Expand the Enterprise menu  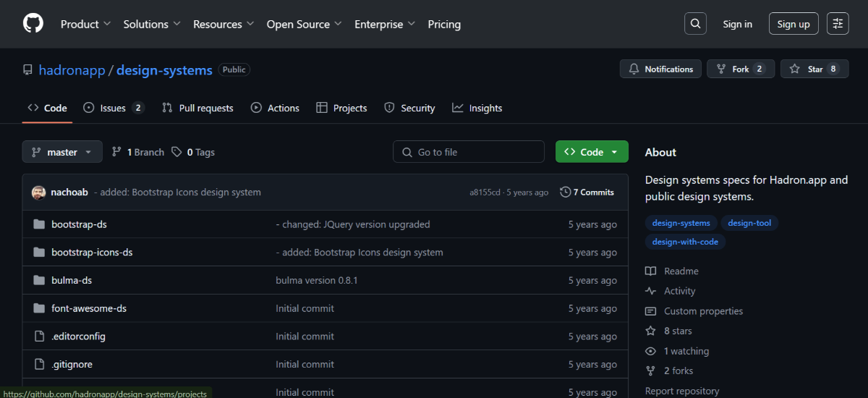point(385,24)
